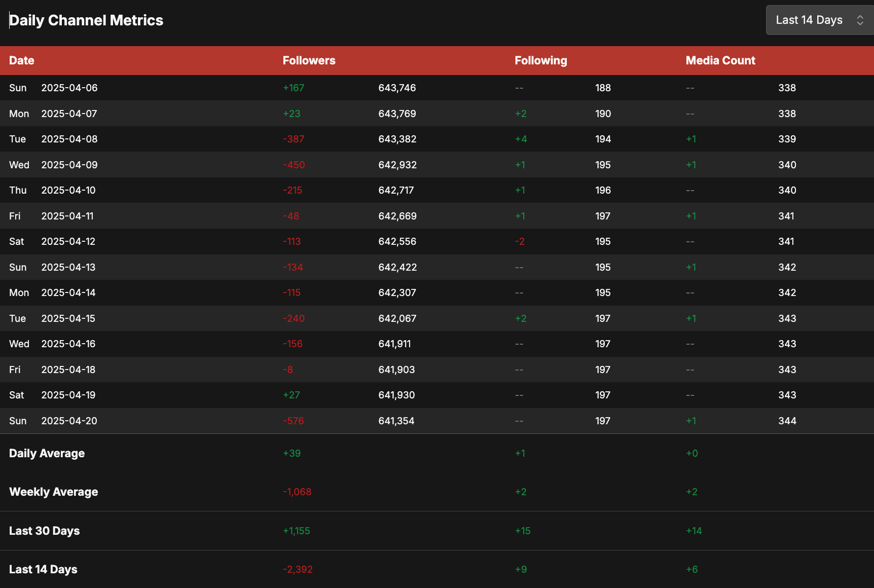
Task: Click the +167 follower change value
Action: pos(294,88)
